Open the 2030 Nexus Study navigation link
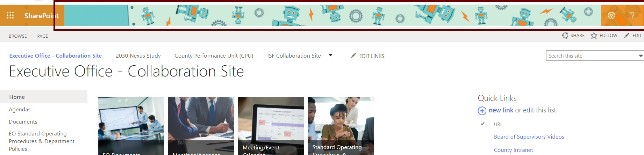Screen dimensions: 644x155 pyautogui.click(x=138, y=56)
